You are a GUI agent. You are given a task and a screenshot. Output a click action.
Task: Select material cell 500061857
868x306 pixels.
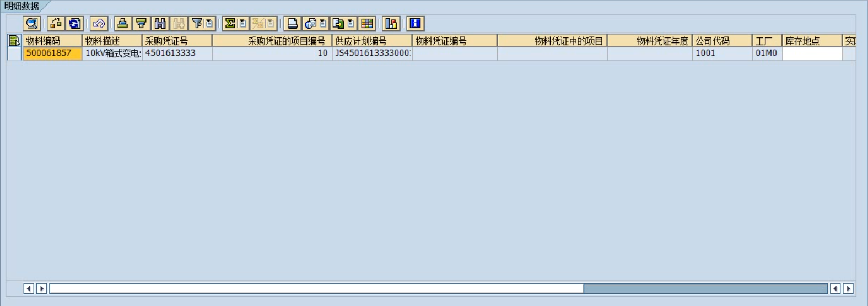(x=52, y=53)
